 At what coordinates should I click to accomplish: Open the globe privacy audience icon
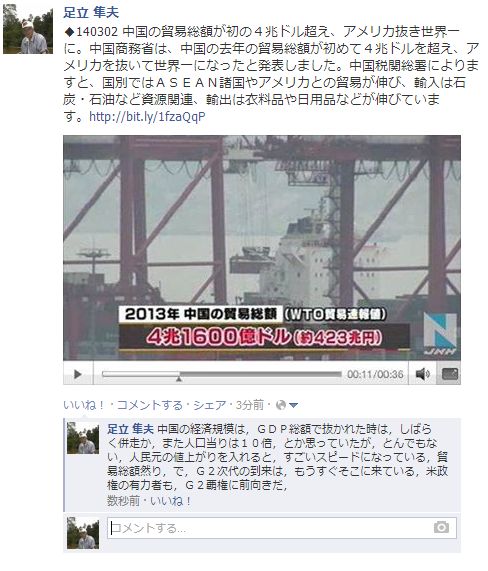(281, 405)
